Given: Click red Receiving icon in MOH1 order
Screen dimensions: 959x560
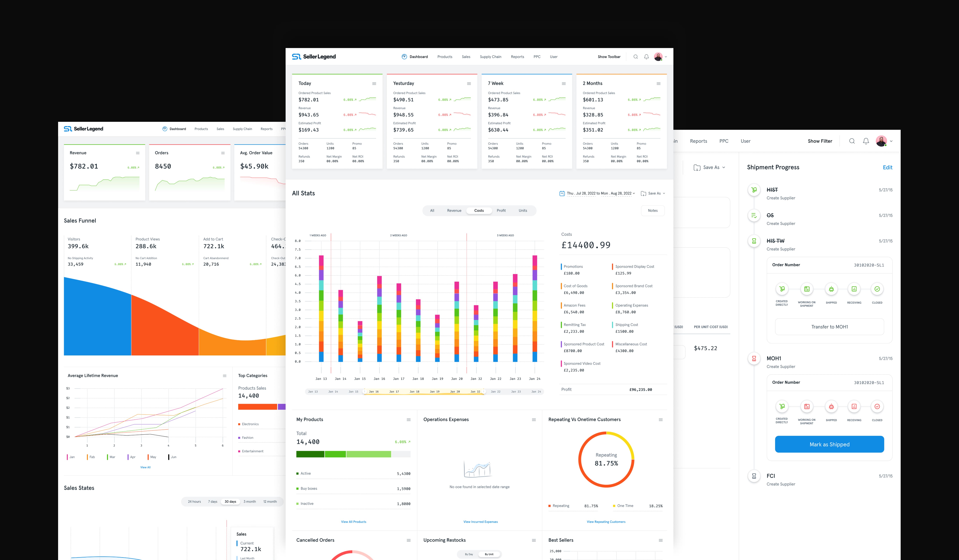Looking at the screenshot, I should (x=854, y=407).
